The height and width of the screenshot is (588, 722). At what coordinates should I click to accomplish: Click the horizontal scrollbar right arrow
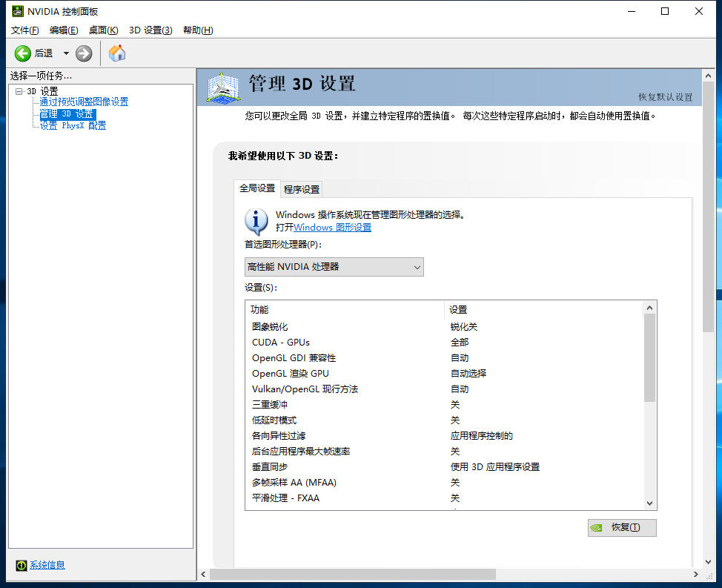696,574
